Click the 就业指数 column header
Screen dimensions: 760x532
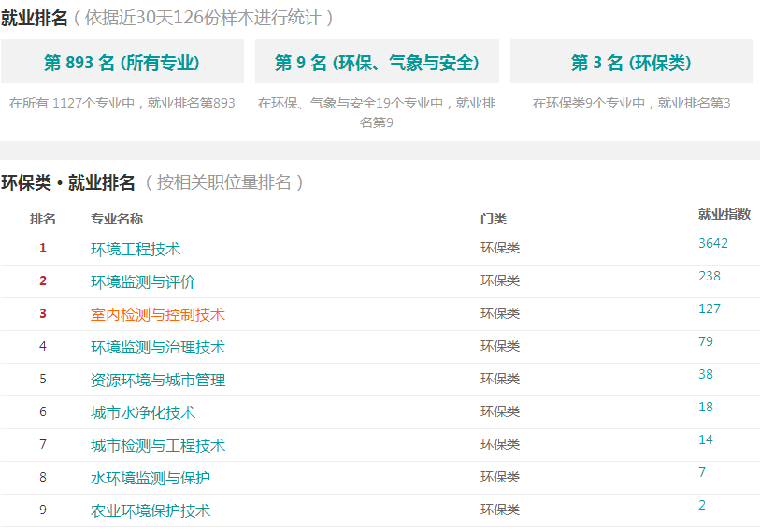724,214
